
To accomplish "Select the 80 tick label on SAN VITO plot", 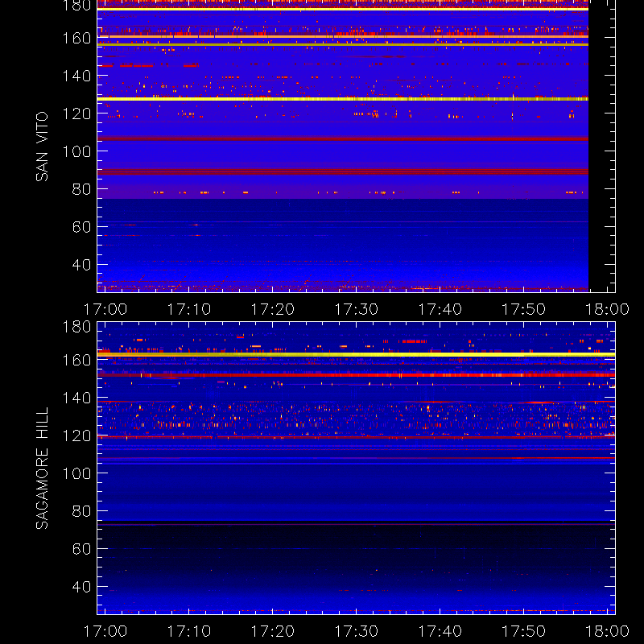I will pos(81,189).
